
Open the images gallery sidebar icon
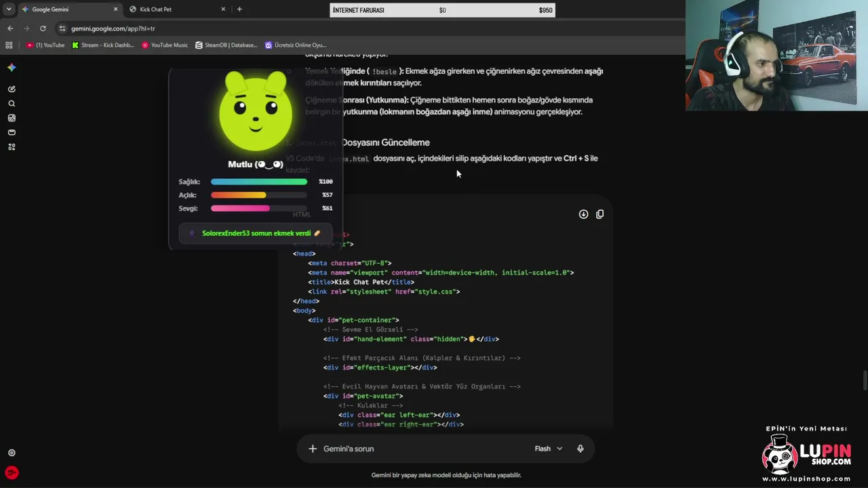click(12, 118)
